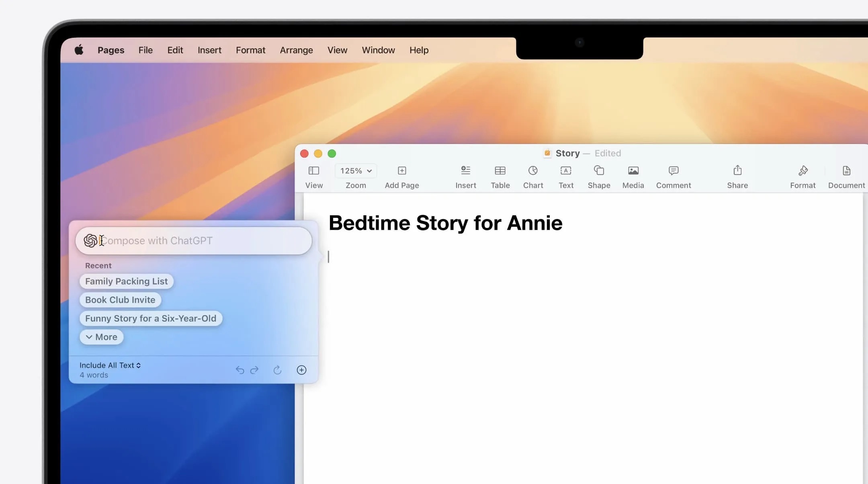Insert a Shape

[x=598, y=176]
